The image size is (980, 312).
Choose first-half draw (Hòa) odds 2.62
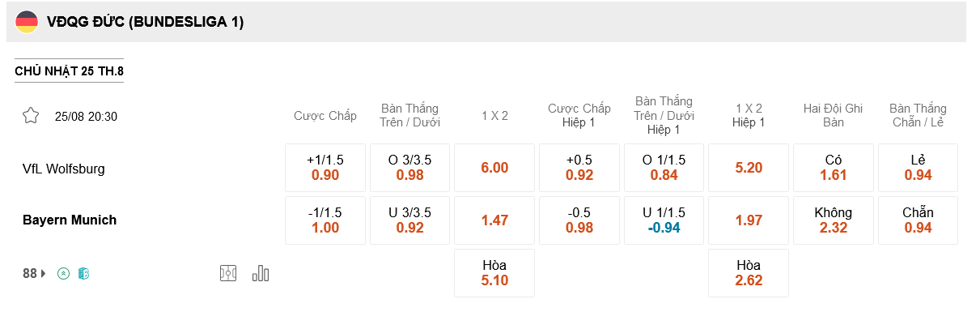point(749,273)
